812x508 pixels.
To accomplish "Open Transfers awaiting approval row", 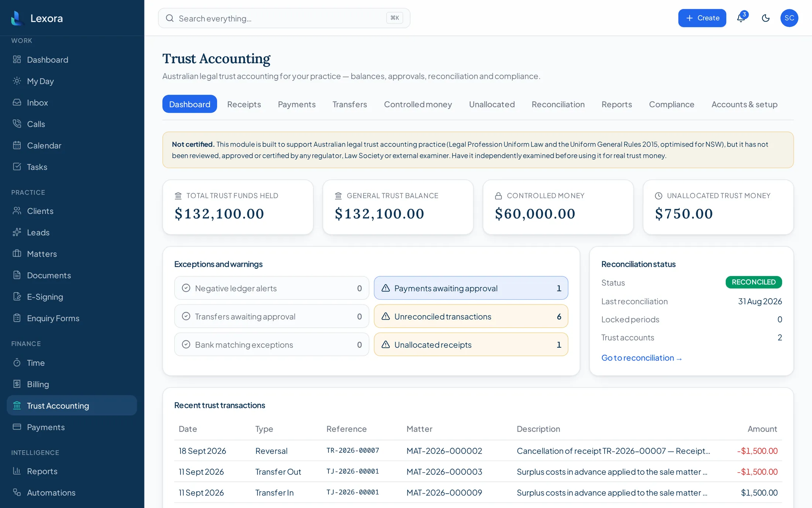I will 272,316.
